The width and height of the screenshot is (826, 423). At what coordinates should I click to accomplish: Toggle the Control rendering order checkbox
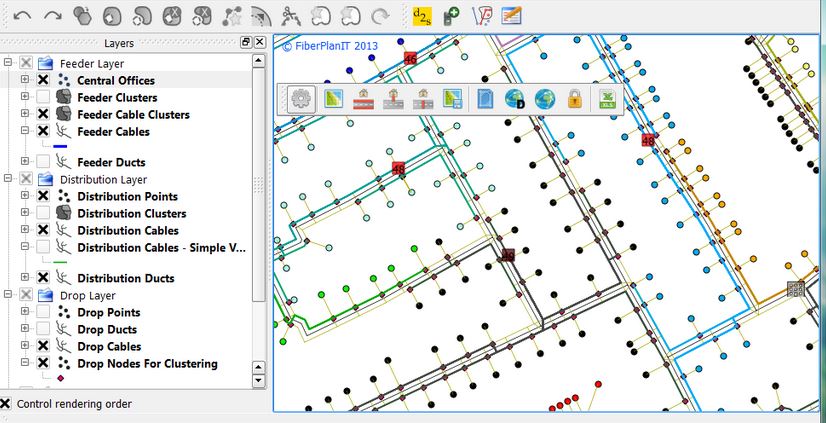(x=6, y=404)
